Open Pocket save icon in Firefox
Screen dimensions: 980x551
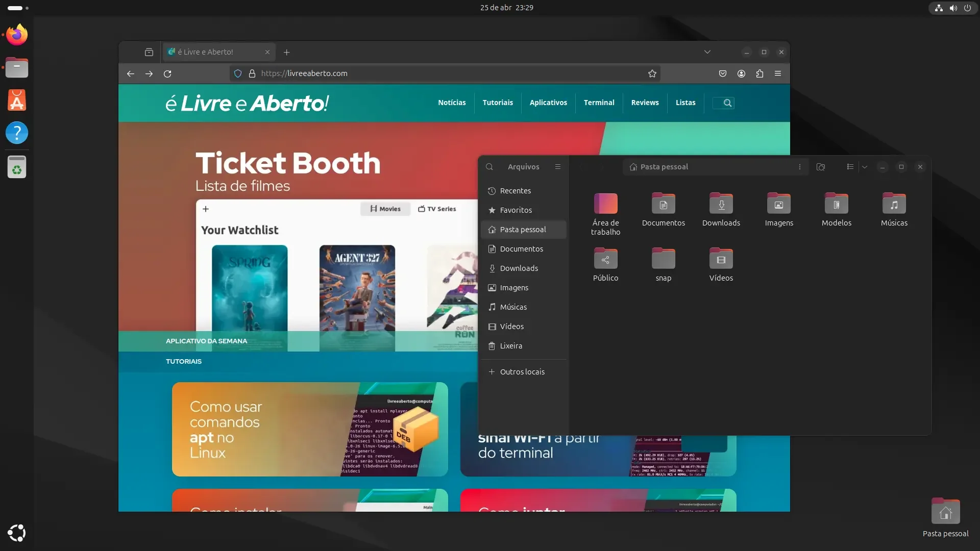723,73
